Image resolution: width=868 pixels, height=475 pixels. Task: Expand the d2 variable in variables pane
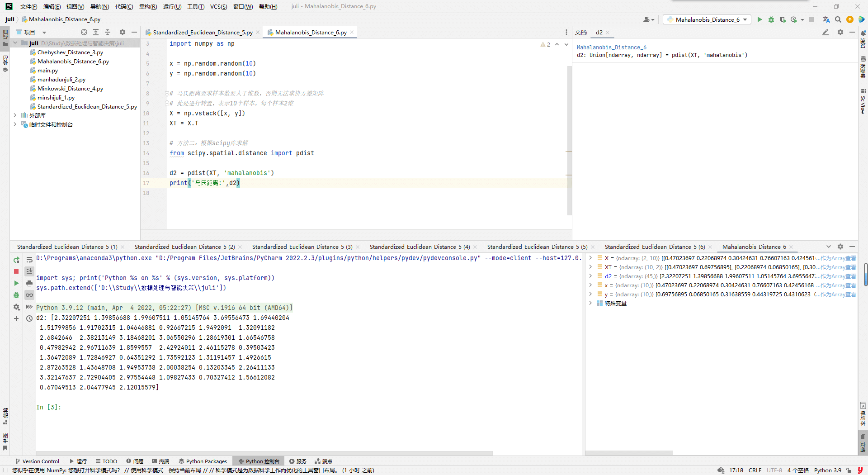[x=590, y=276]
